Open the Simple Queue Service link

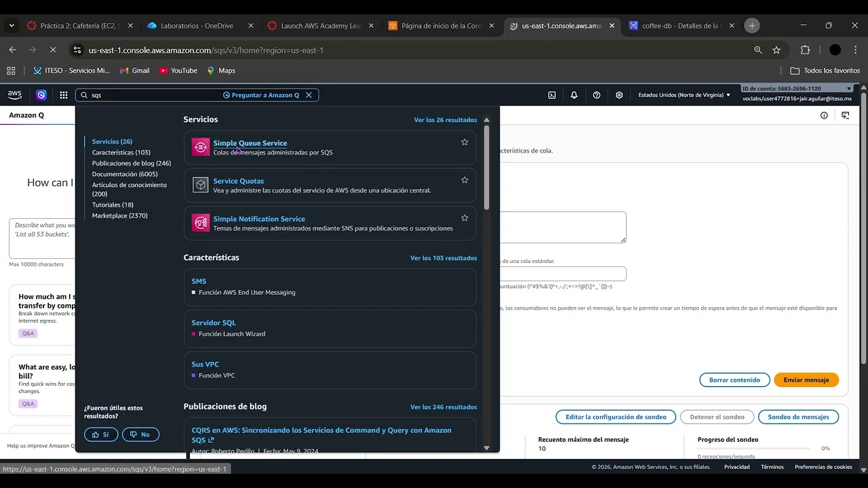click(x=250, y=143)
